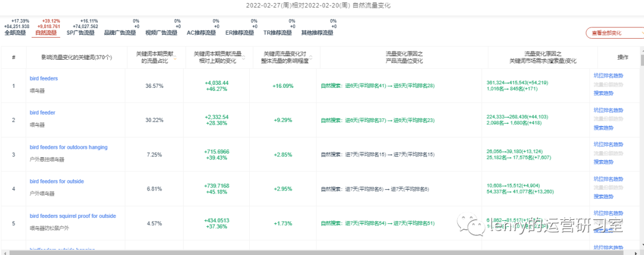Screen dimensions: 644x255
Task: Click search volume 361,324→415,543(+54,219)
Action: click(517, 82)
